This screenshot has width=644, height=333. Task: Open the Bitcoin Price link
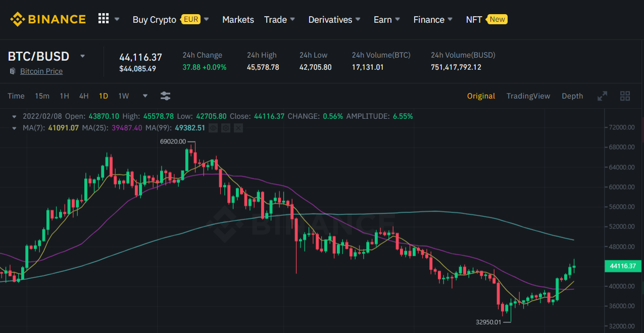(x=41, y=71)
